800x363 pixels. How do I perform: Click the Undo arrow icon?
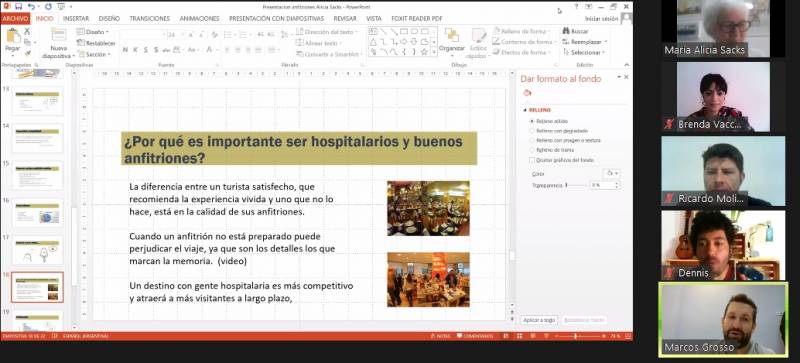(32, 7)
